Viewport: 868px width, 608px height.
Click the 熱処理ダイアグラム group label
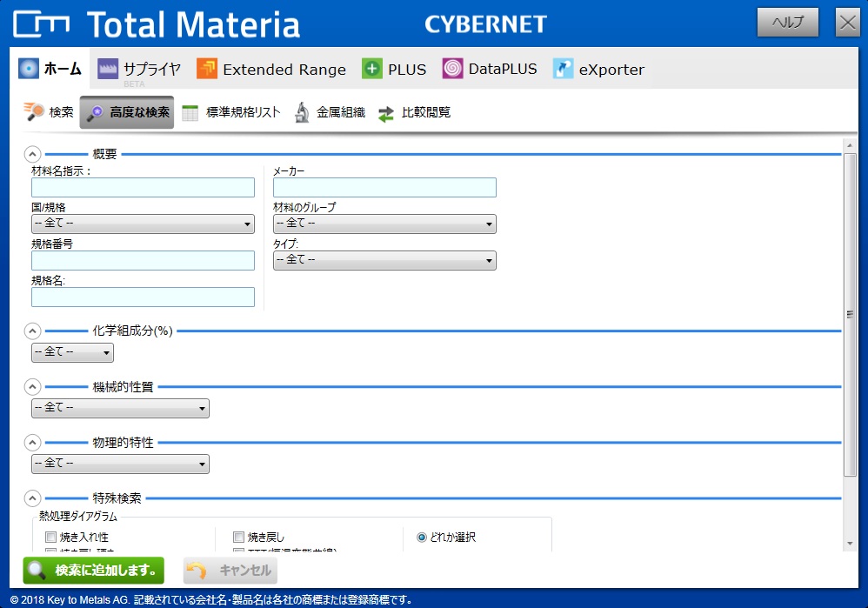point(78,517)
